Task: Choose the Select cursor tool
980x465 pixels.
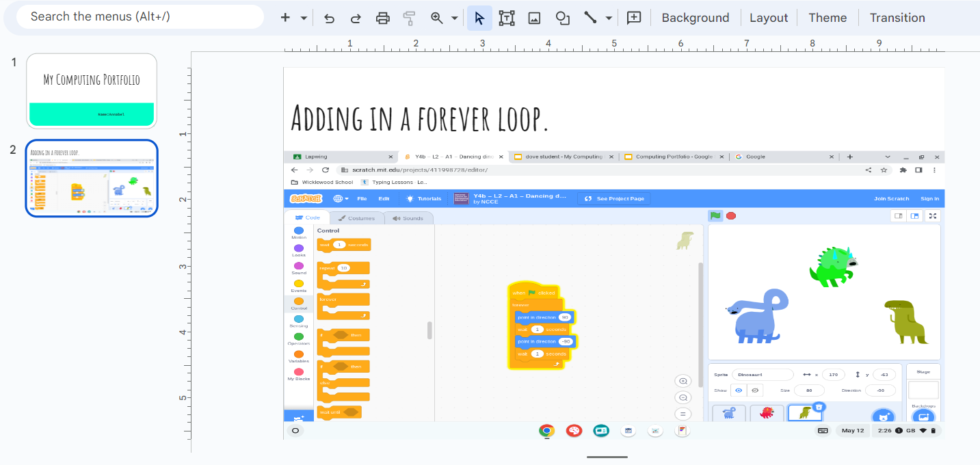Action: [479, 18]
